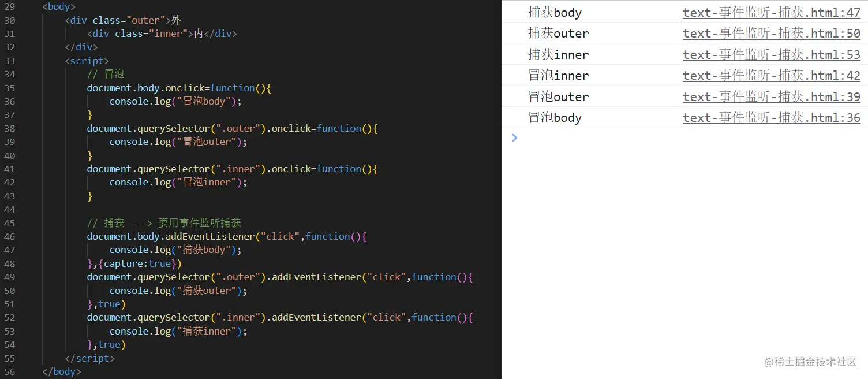Click console.log("冒泡inner") code line

[x=178, y=182]
